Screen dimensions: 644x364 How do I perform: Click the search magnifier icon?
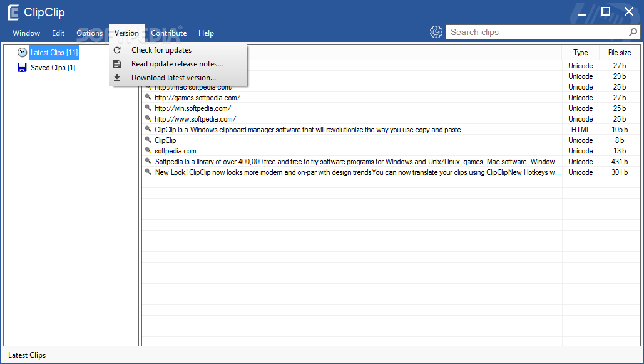pyautogui.click(x=633, y=32)
